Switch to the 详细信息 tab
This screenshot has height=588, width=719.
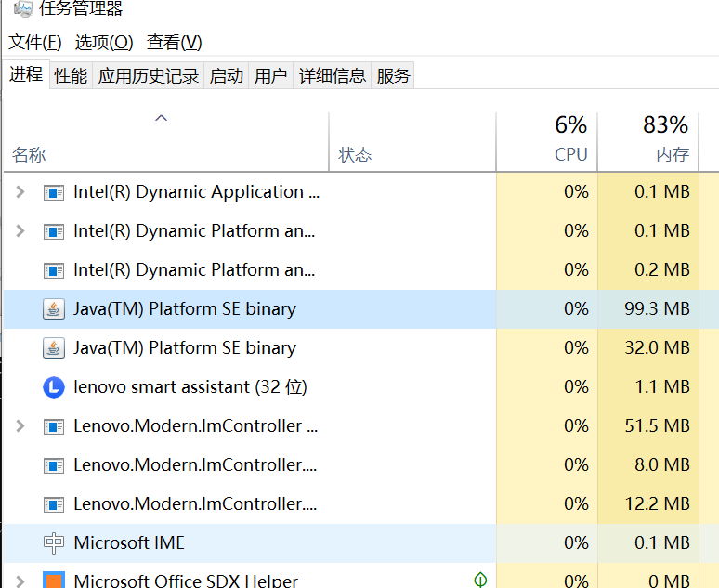click(332, 75)
